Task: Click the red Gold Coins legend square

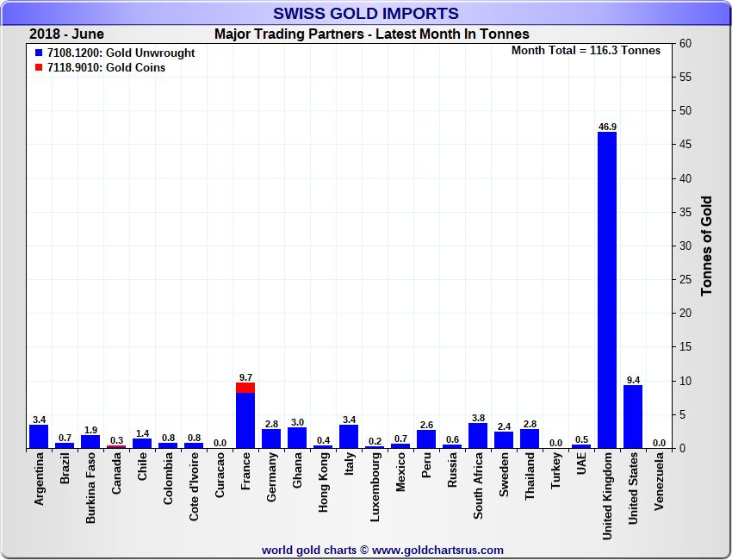Action: [x=40, y=68]
